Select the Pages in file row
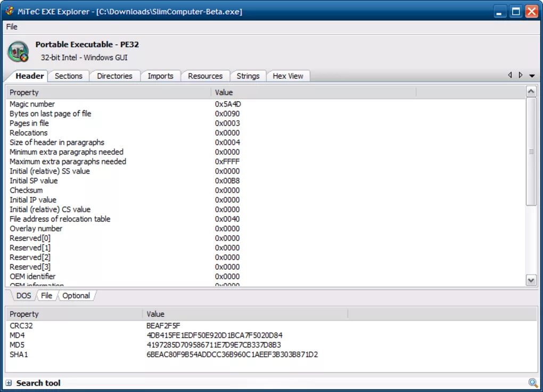The width and height of the screenshot is (543, 392). pyautogui.click(x=266, y=124)
